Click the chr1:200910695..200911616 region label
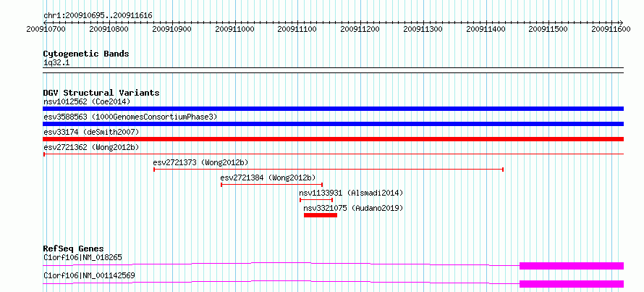 [x=98, y=15]
